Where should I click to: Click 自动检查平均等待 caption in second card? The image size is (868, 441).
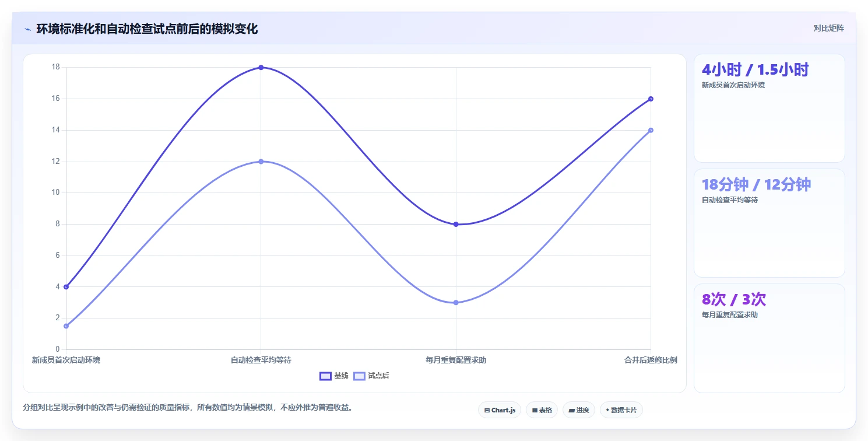coord(730,200)
